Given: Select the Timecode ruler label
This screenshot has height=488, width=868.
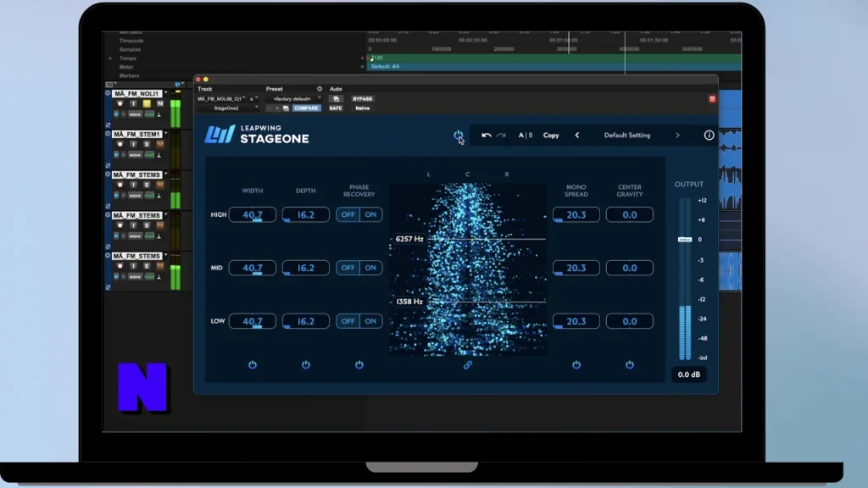Looking at the screenshot, I should [131, 41].
